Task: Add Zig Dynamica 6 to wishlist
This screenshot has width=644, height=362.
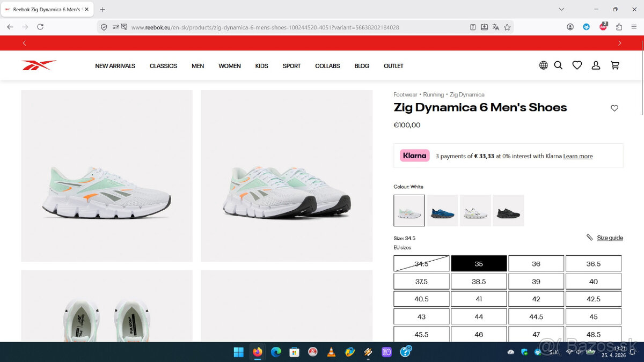Action: (614, 108)
